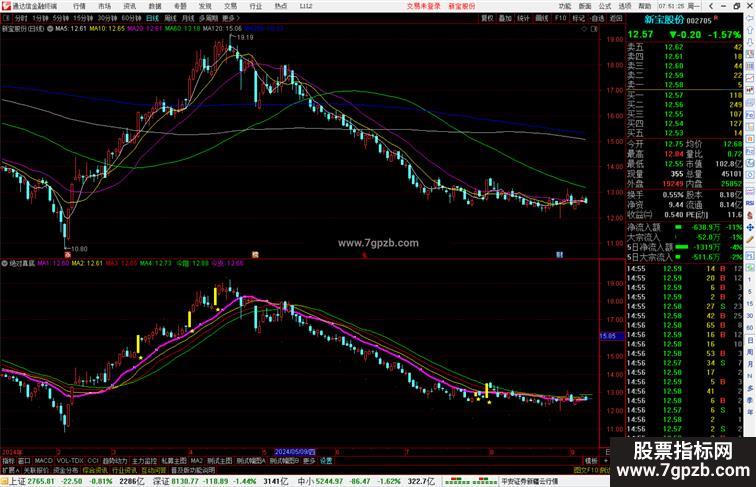Open the 公式 menu
Screen dimensions: 756x487
[x=605, y=6]
